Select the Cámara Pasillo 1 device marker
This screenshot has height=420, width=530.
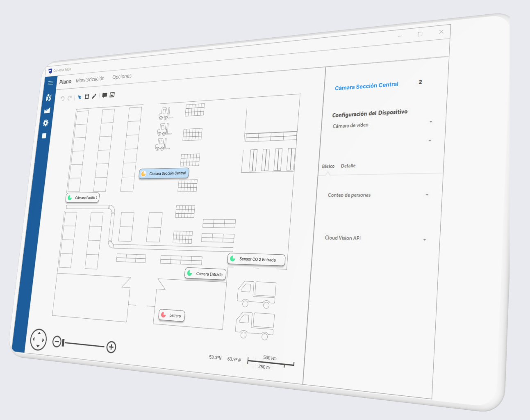point(83,198)
